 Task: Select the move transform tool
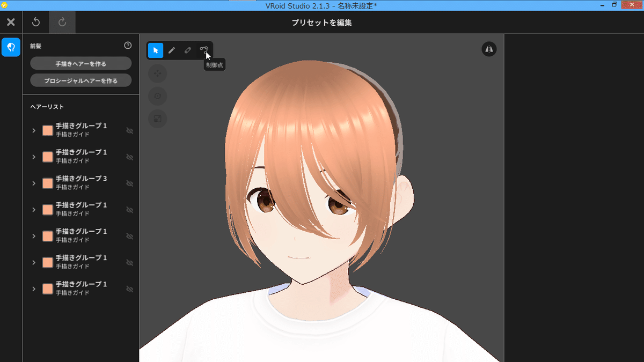pos(157,73)
